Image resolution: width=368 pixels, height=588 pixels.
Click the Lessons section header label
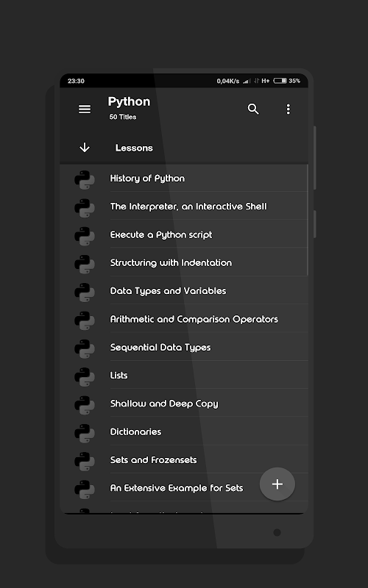[134, 148]
